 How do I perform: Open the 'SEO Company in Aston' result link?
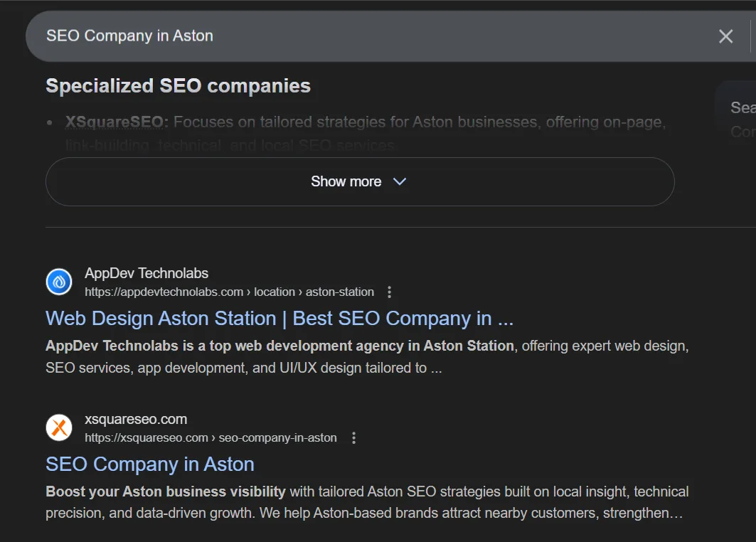pos(149,464)
